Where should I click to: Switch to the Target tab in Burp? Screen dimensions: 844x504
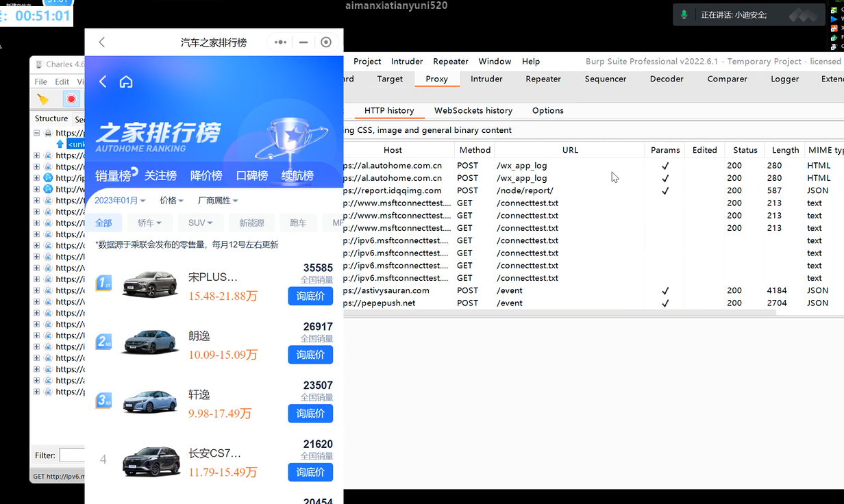(390, 79)
